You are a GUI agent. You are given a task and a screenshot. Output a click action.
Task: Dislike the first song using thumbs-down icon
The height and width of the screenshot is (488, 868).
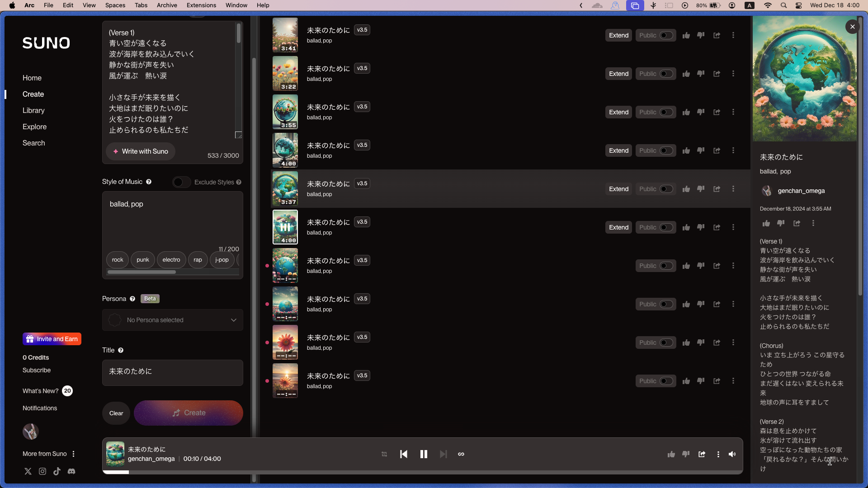click(701, 35)
